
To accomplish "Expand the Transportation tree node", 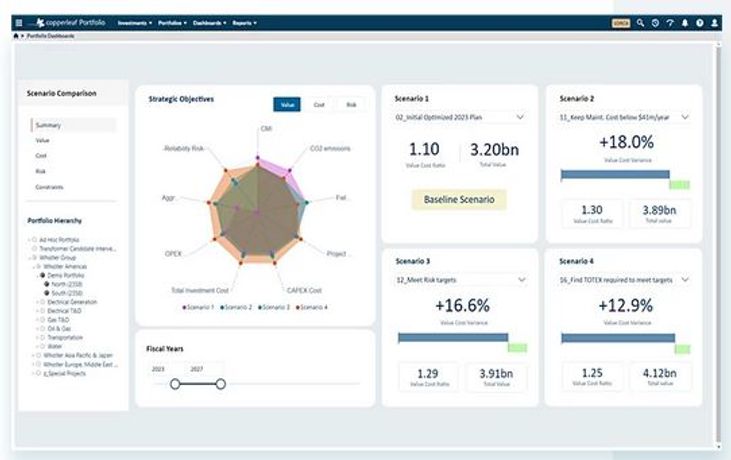I will pyautogui.click(x=37, y=337).
